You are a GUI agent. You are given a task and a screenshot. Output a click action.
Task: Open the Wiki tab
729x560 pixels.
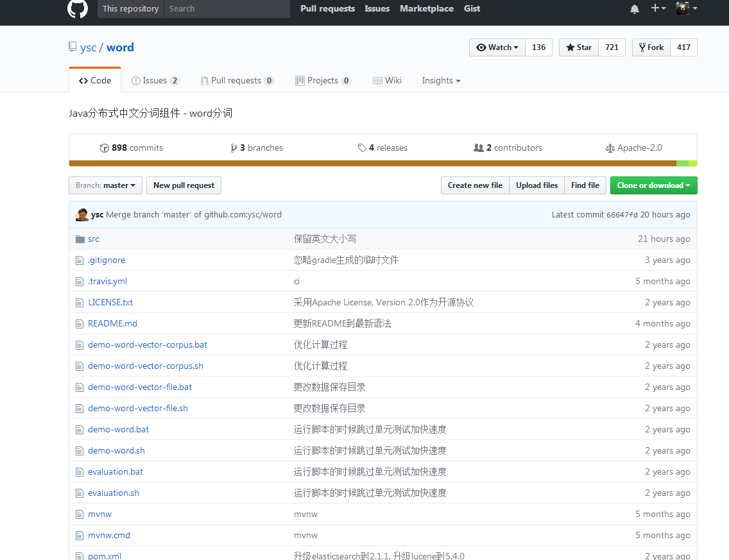(x=387, y=80)
